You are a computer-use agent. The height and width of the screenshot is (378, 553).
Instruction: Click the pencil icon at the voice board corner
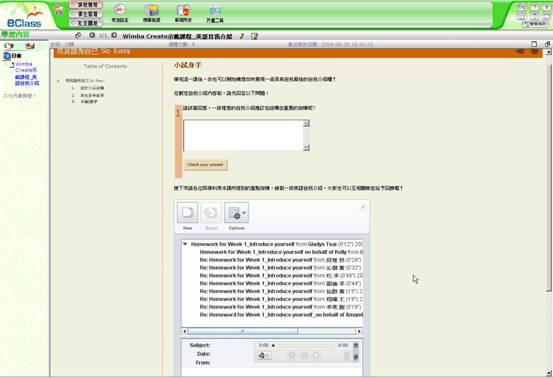pos(362,208)
